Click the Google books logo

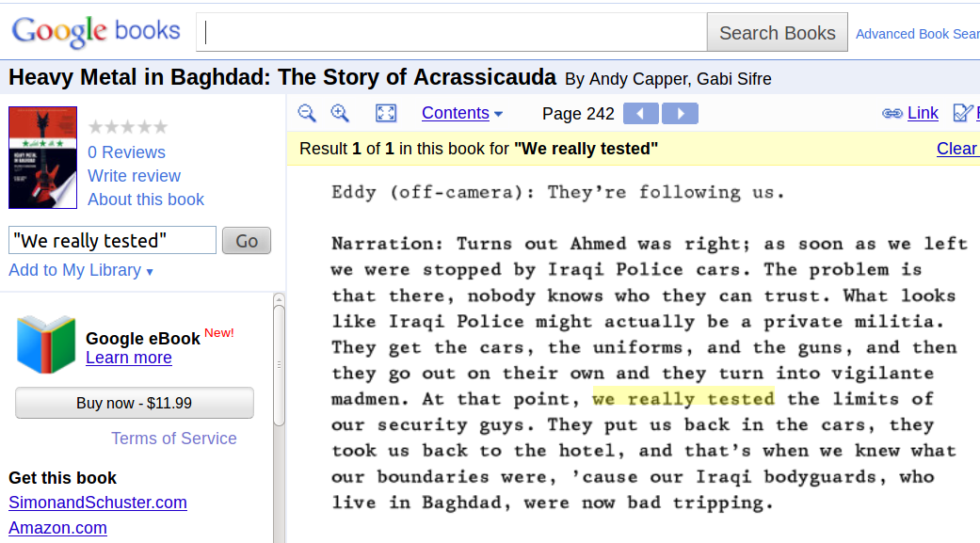click(x=96, y=31)
